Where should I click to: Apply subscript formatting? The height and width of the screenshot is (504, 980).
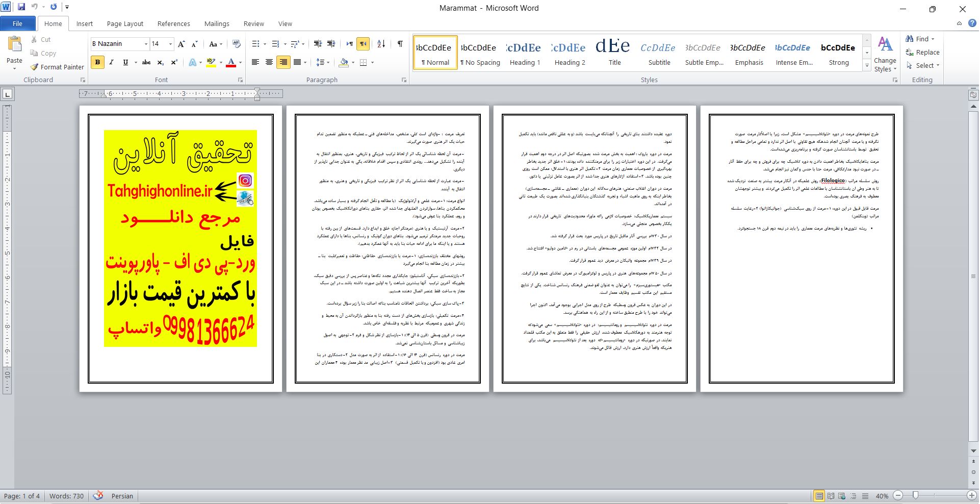click(x=160, y=62)
